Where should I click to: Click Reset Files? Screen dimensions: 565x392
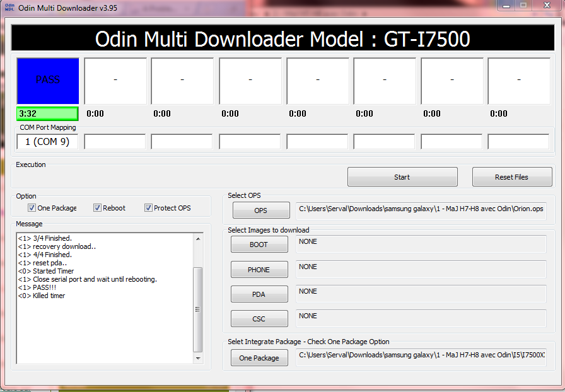(511, 177)
